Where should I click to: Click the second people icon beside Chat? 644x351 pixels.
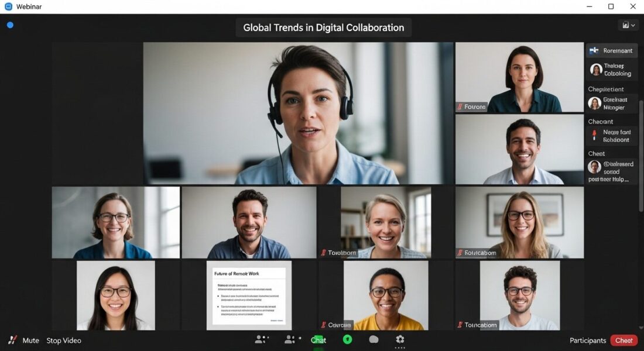[x=291, y=339]
